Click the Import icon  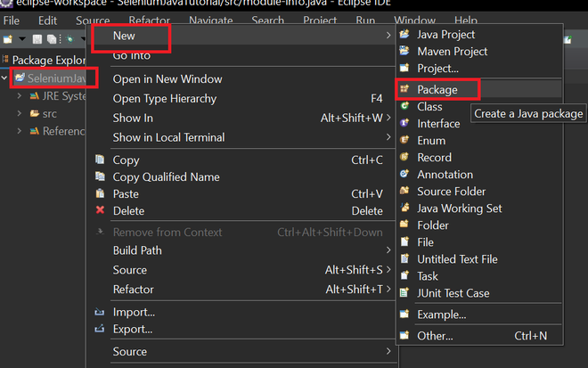click(x=100, y=312)
